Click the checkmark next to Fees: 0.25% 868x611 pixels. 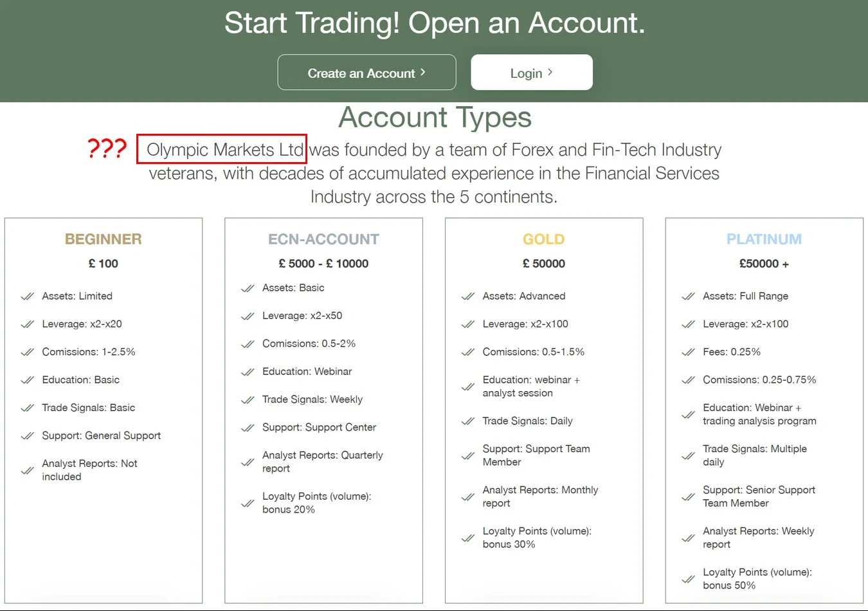click(688, 352)
